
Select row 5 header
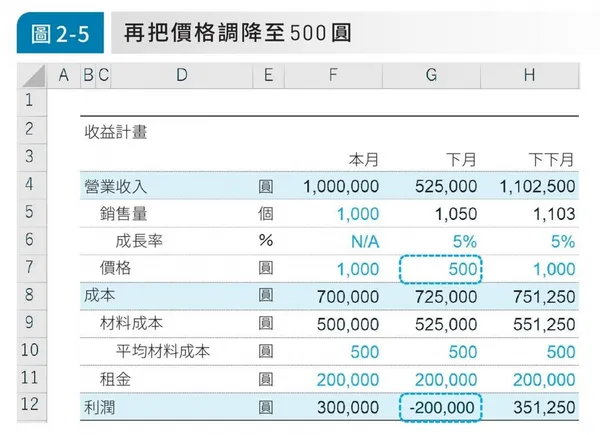click(x=32, y=213)
